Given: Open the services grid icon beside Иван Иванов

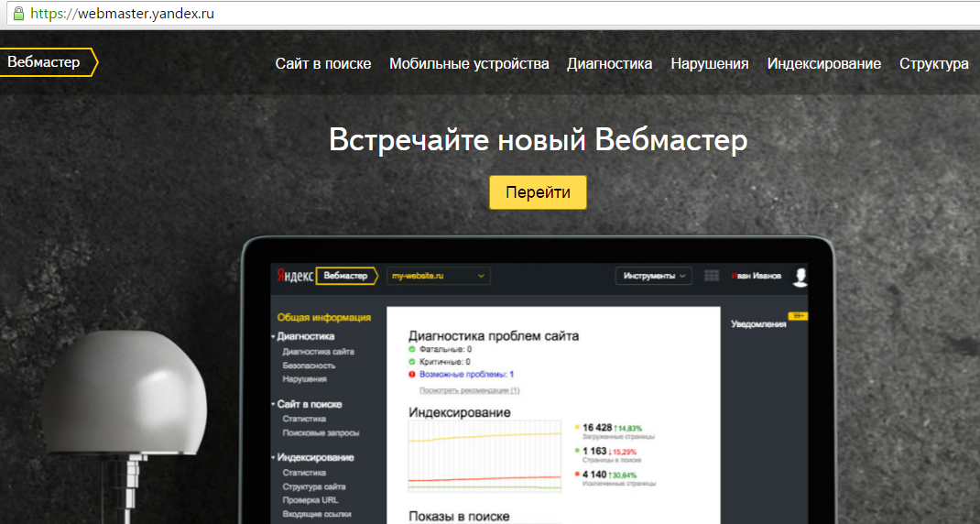Looking at the screenshot, I should coord(712,276).
